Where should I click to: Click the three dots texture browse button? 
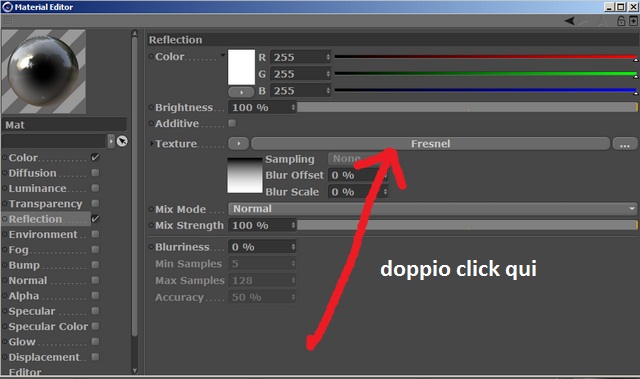624,144
